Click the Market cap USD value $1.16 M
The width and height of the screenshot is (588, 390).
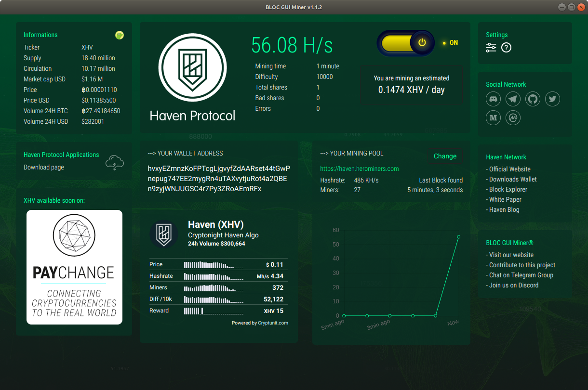click(92, 79)
